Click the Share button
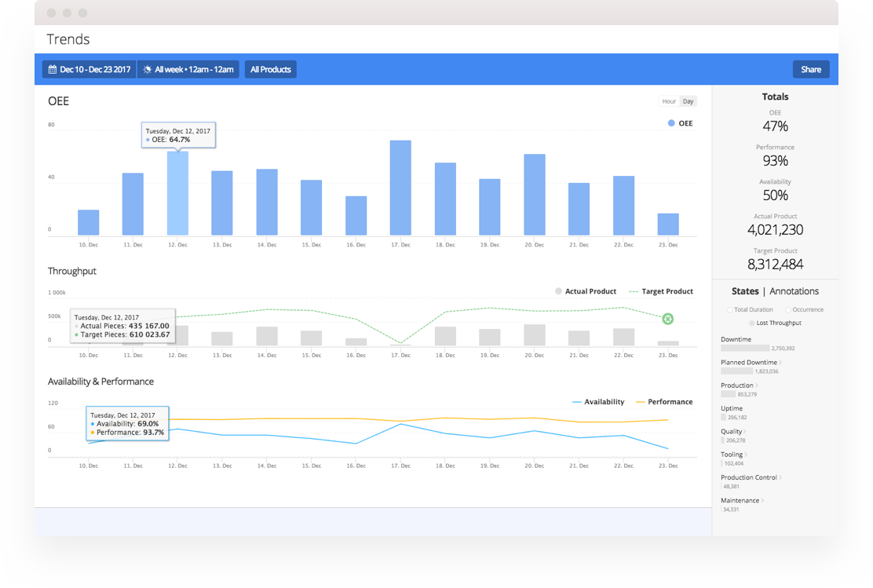The height and width of the screenshot is (588, 873). (x=810, y=70)
